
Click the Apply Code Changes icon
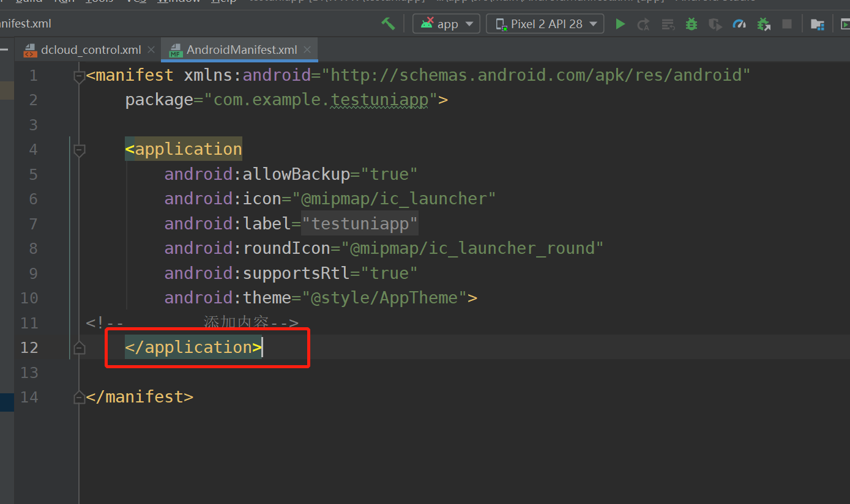pyautogui.click(x=668, y=24)
